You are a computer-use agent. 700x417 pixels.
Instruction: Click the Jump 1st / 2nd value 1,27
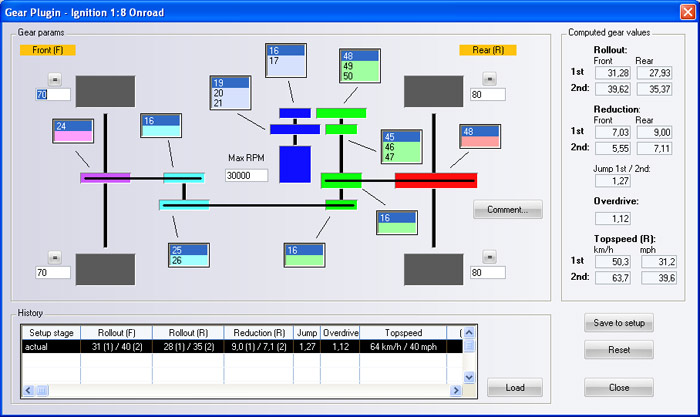[x=612, y=181]
